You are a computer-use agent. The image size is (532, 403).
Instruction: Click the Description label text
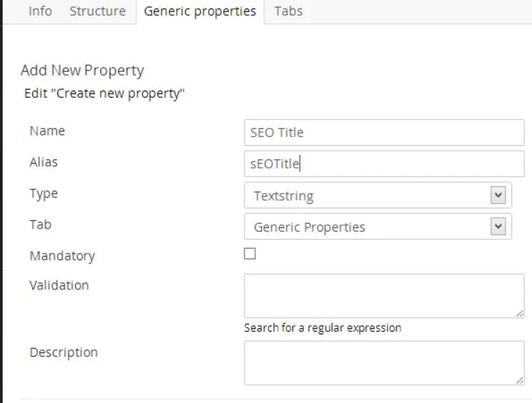[63, 352]
